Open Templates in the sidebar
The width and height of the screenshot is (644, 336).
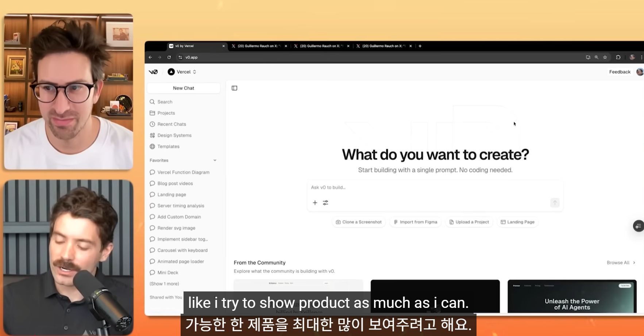(168, 146)
